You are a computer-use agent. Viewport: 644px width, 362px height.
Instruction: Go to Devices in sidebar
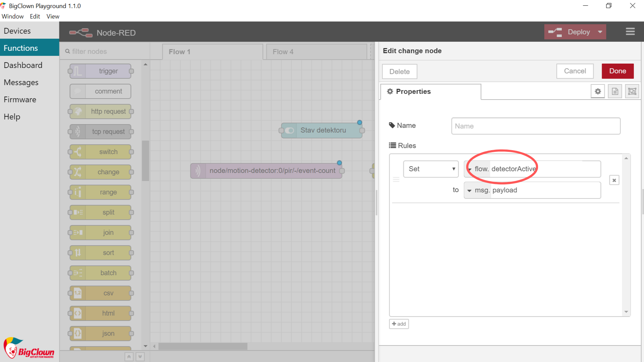click(x=30, y=31)
